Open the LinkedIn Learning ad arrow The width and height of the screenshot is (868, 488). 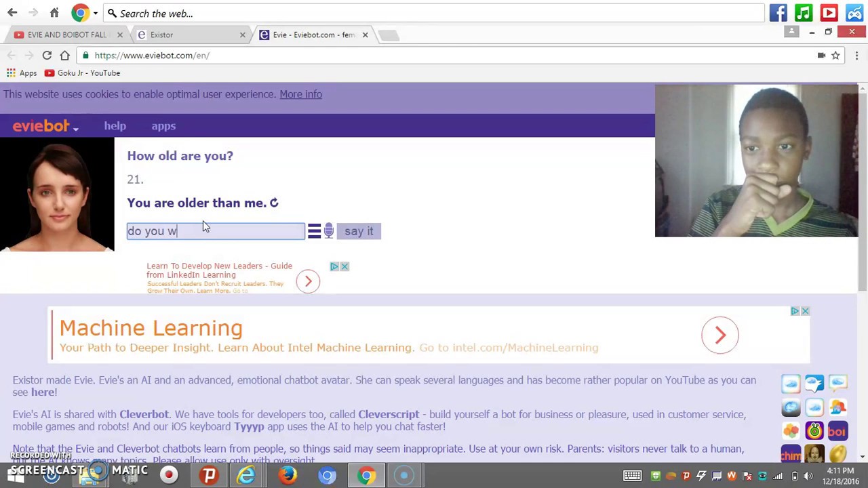click(x=308, y=281)
